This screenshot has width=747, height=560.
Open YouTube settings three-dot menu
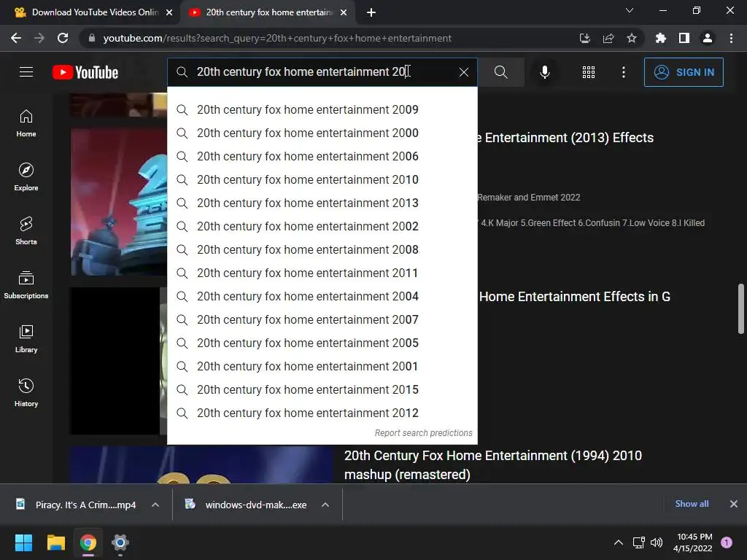point(623,72)
